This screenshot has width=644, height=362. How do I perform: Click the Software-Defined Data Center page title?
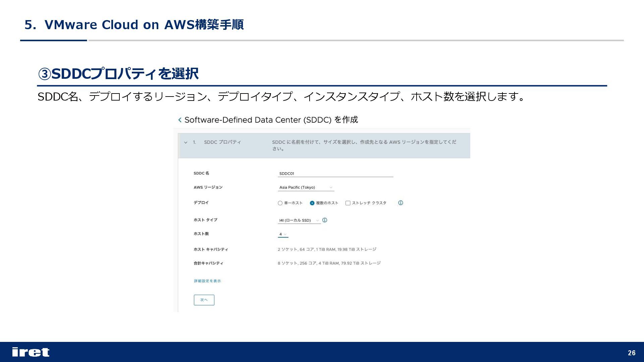coord(271,120)
